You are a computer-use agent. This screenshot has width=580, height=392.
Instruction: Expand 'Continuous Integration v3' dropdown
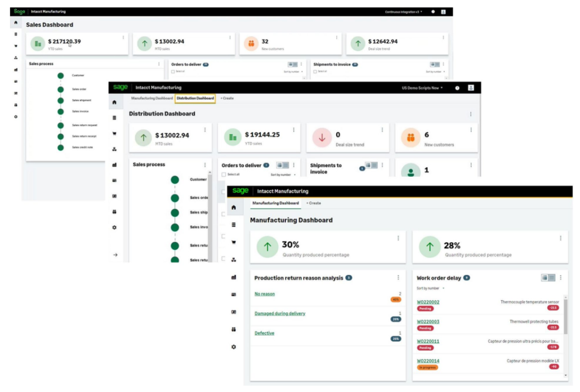tap(404, 11)
